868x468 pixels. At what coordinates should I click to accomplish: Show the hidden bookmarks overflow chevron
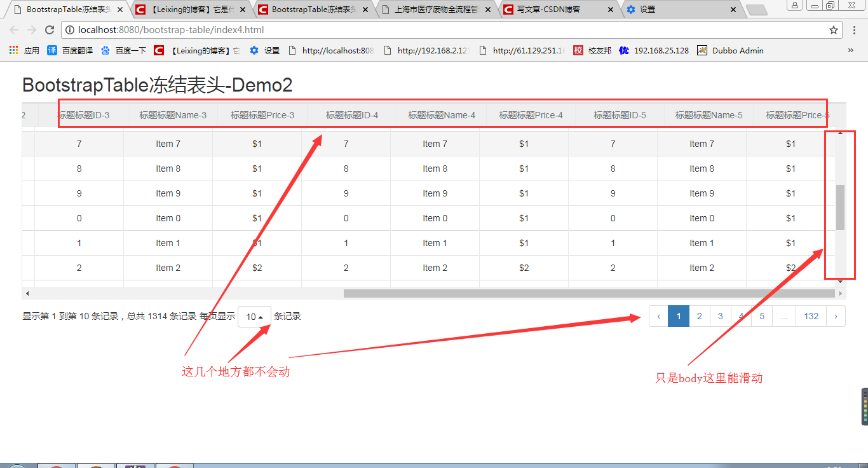coord(851,50)
